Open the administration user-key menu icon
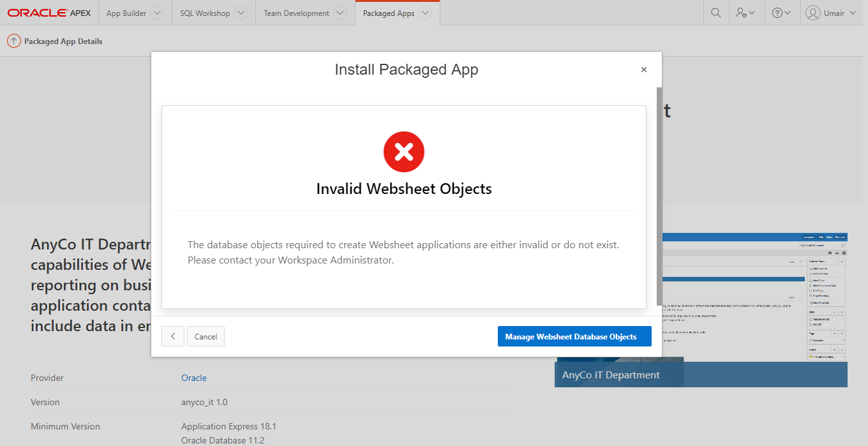 (745, 13)
